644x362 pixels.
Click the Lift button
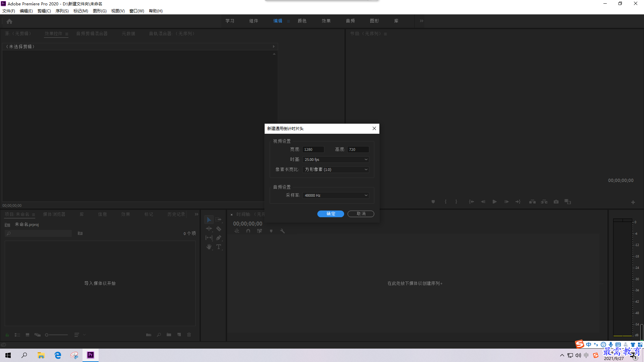532,202
